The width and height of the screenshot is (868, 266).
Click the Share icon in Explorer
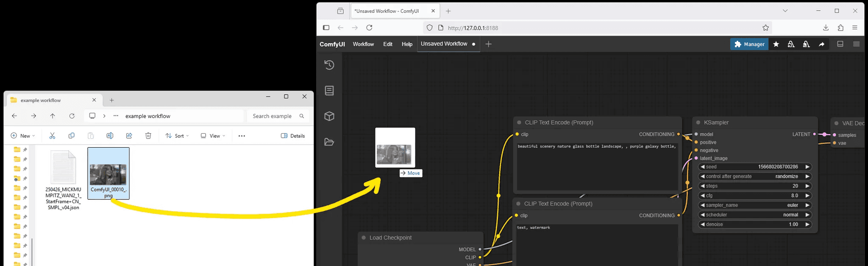(x=129, y=136)
